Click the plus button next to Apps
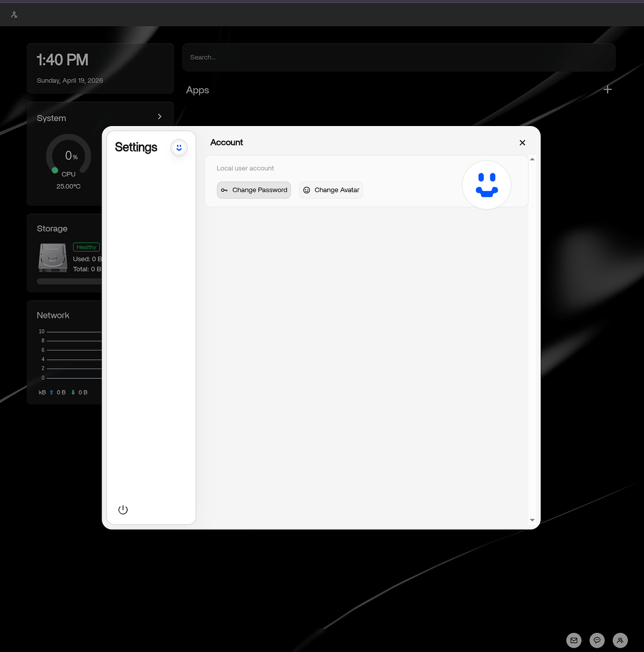The width and height of the screenshot is (644, 652). (607, 89)
